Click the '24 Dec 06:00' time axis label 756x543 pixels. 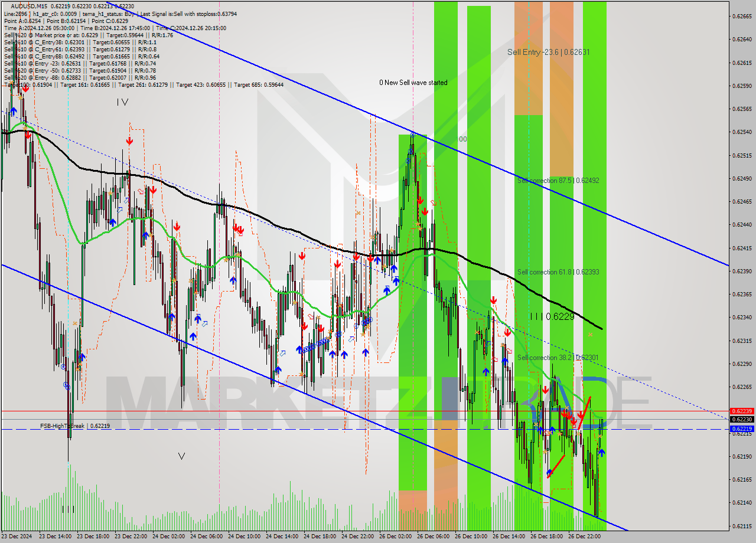coord(207,537)
